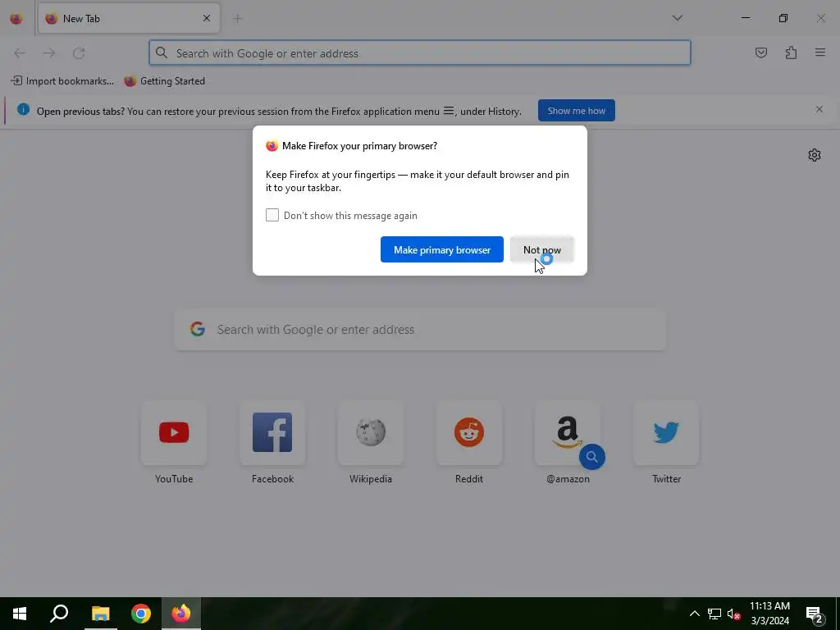This screenshot has width=840, height=630.
Task: Open the Windows Start menu
Action: (20, 614)
